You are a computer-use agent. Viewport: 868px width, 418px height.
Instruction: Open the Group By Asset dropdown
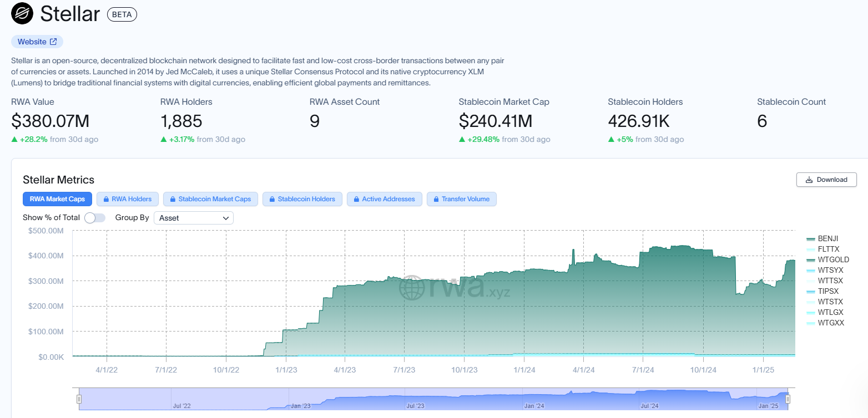pyautogui.click(x=194, y=218)
